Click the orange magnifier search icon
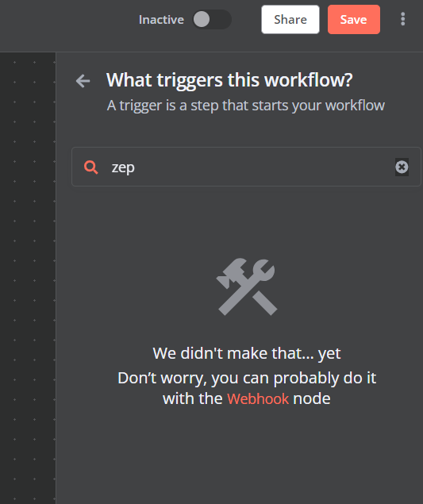 click(x=91, y=167)
